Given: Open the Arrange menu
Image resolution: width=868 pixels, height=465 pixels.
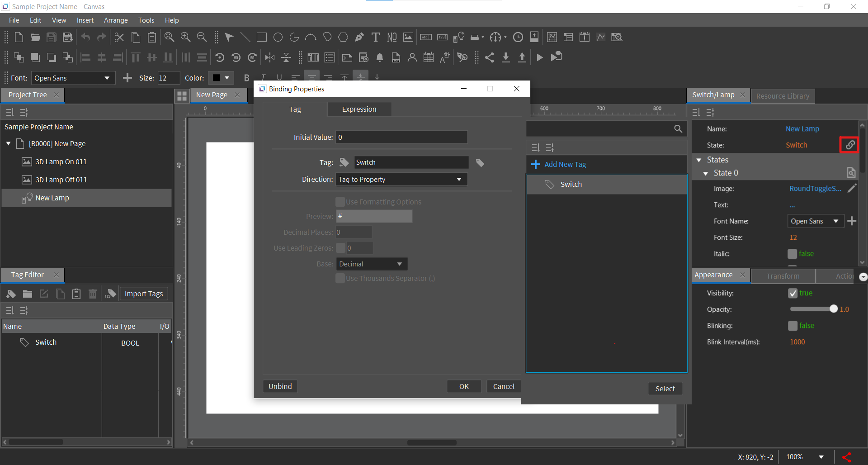Looking at the screenshot, I should (x=116, y=20).
